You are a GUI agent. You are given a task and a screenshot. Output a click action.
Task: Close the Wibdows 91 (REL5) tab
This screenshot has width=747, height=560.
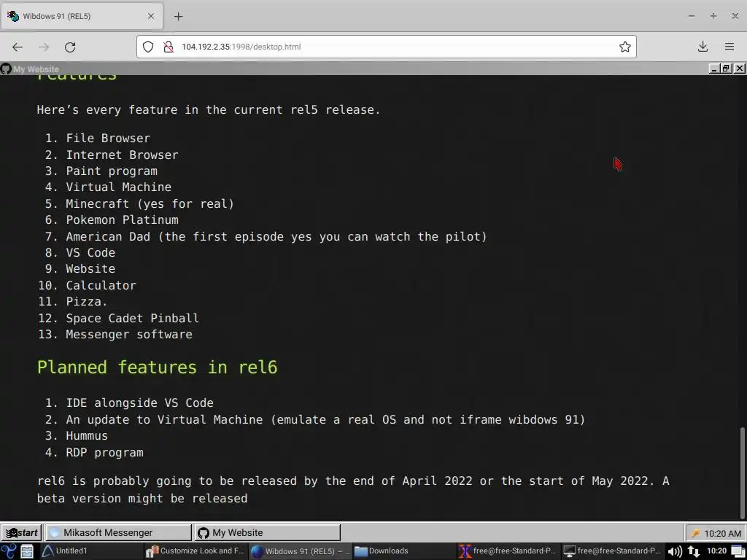[150, 16]
